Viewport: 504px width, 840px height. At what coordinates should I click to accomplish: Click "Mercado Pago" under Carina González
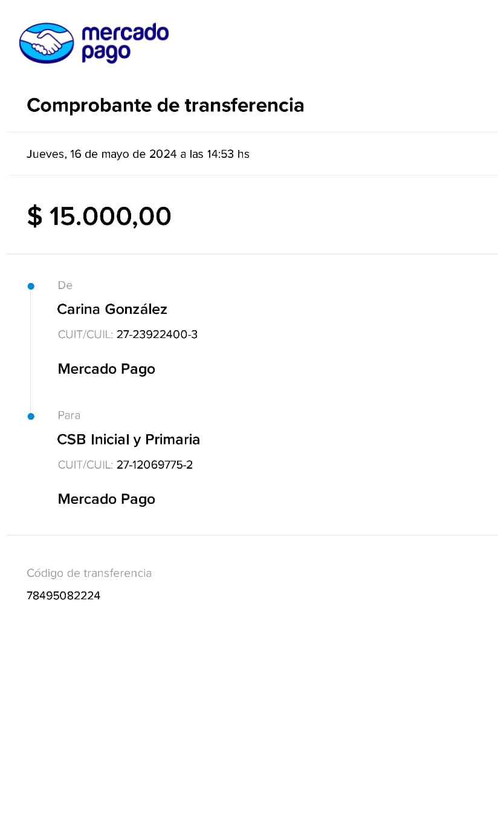tap(106, 369)
